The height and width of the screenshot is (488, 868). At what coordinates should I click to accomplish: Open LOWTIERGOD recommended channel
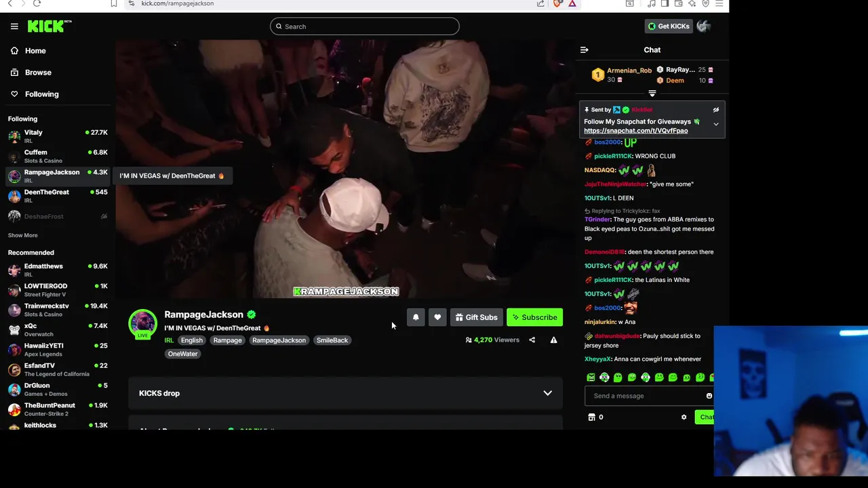coord(58,290)
